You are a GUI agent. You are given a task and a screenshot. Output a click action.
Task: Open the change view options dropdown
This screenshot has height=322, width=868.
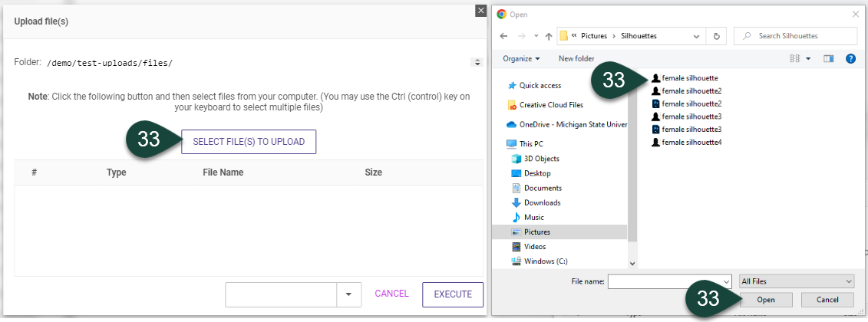click(809, 58)
